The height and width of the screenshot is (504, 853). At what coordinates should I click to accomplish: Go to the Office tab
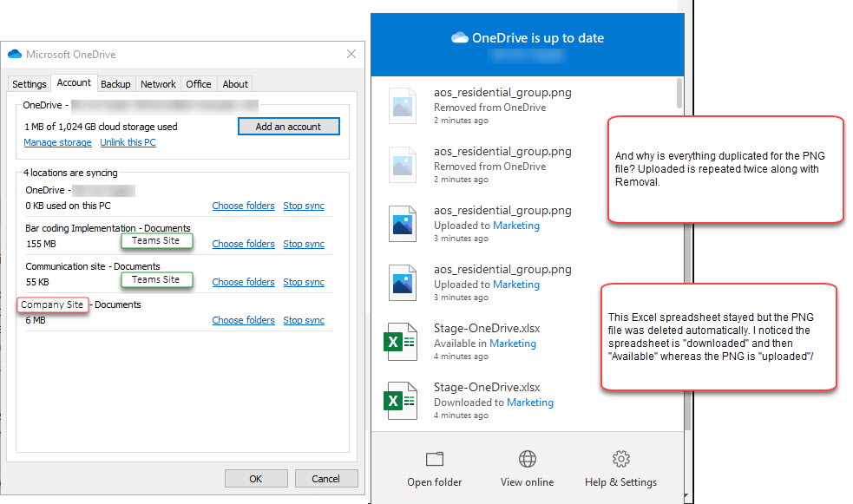point(199,84)
